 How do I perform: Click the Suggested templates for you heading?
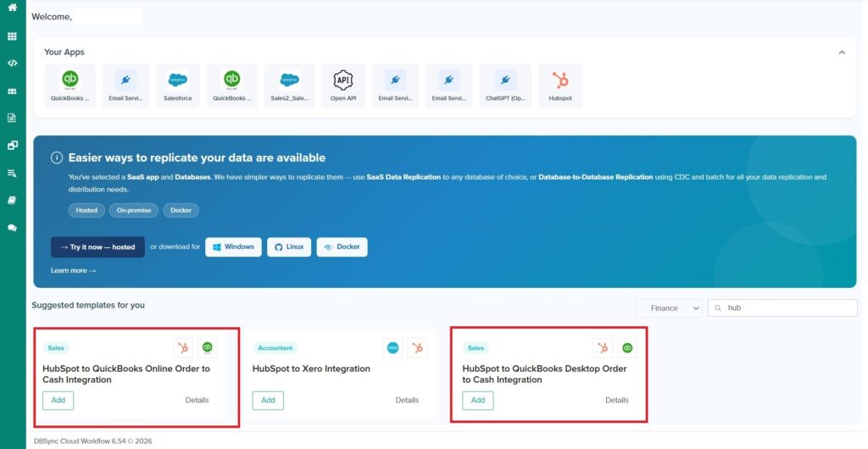[88, 305]
